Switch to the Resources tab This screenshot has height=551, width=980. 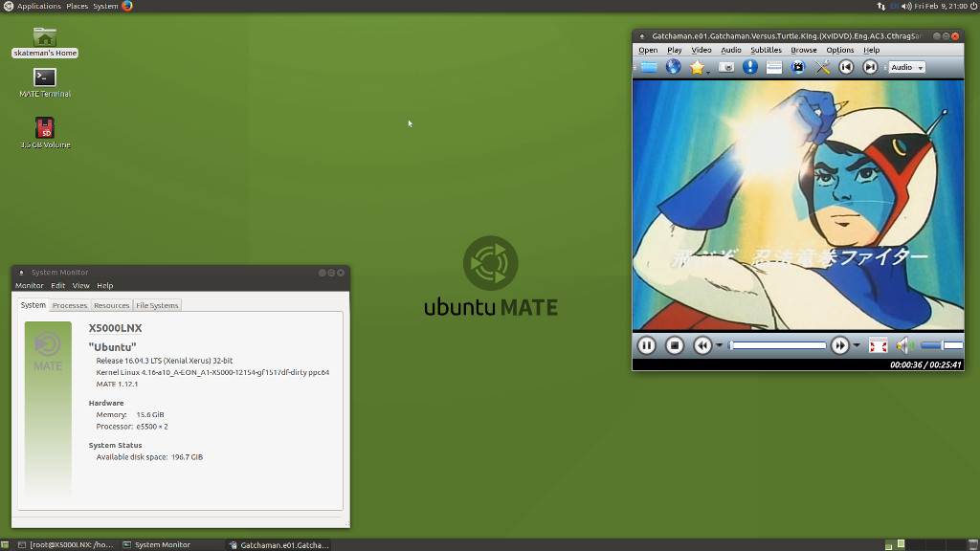(x=111, y=305)
